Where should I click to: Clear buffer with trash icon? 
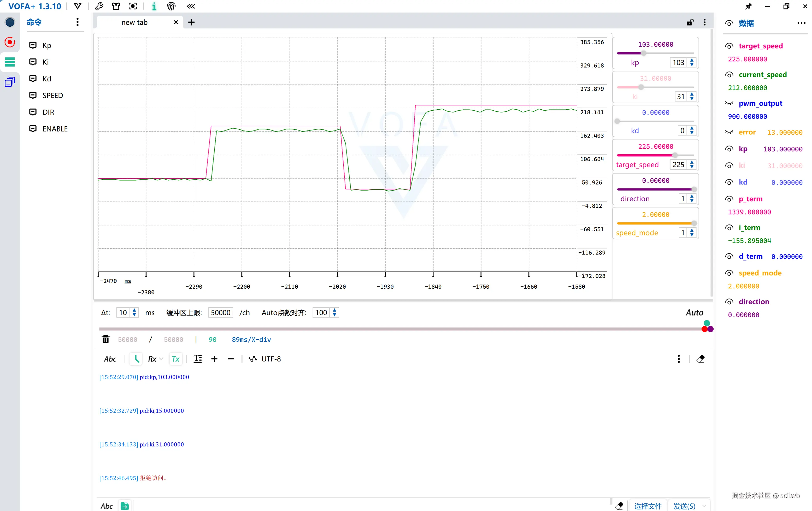click(x=105, y=339)
